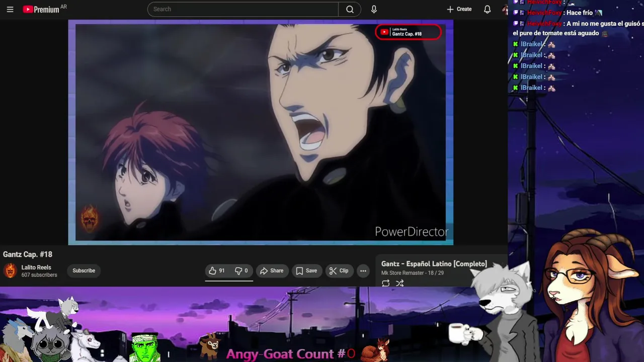Click the Search input field
The width and height of the screenshot is (644, 362).
[243, 9]
